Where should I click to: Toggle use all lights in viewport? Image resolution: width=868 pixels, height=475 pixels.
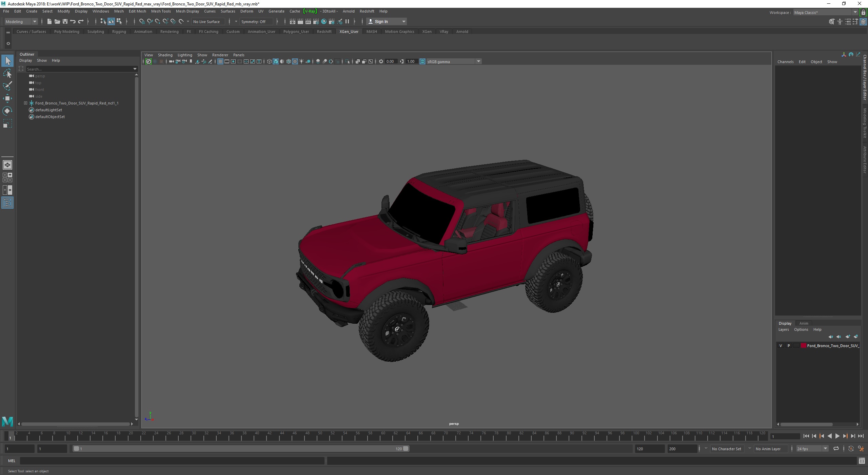[x=301, y=61]
